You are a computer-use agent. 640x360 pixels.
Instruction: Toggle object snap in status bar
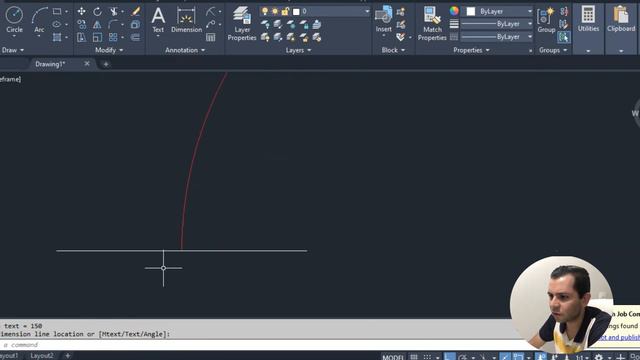(518, 357)
